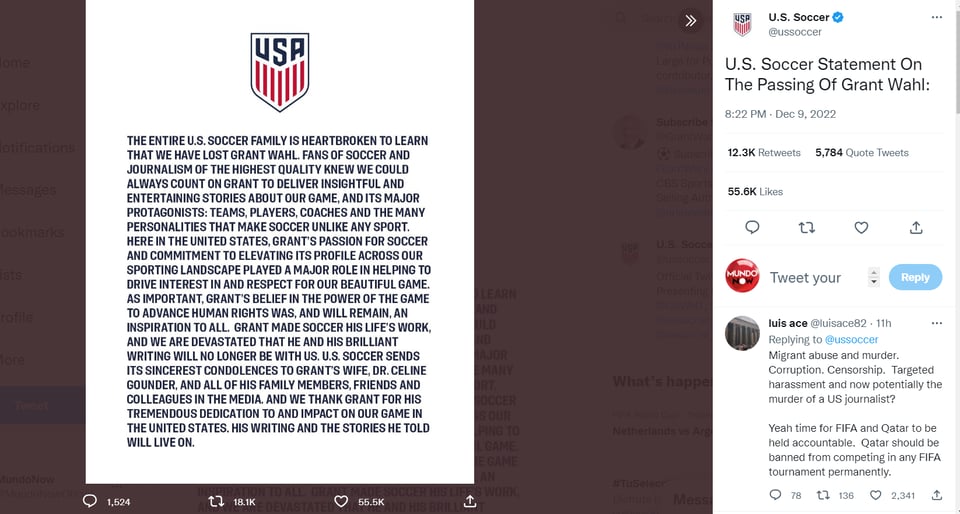Click the stepper arrows beside Tweet your reply
Screen dimensions: 960x514
coord(874,277)
